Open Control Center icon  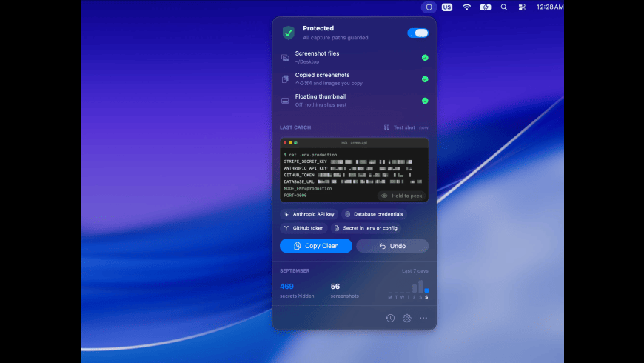pos(522,7)
